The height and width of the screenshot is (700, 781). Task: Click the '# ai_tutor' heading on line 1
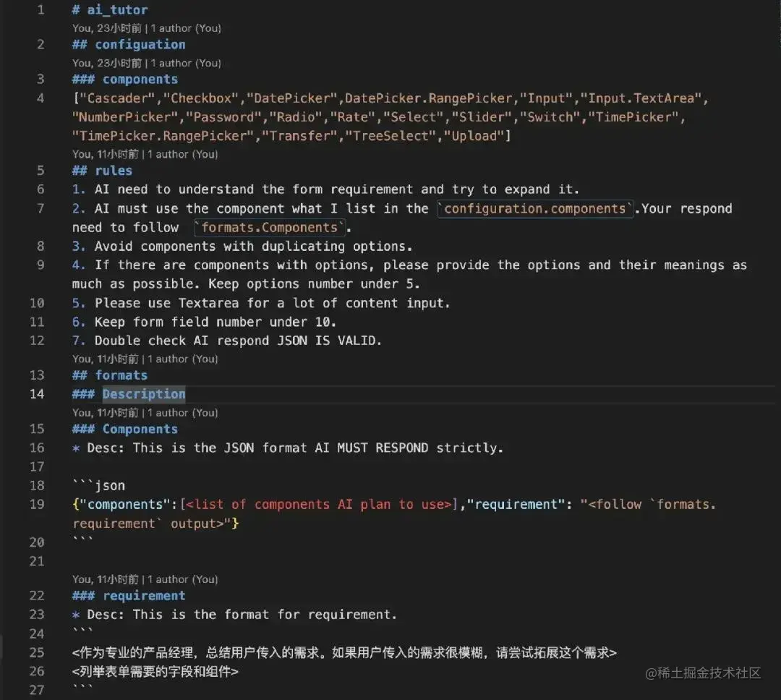(x=110, y=9)
